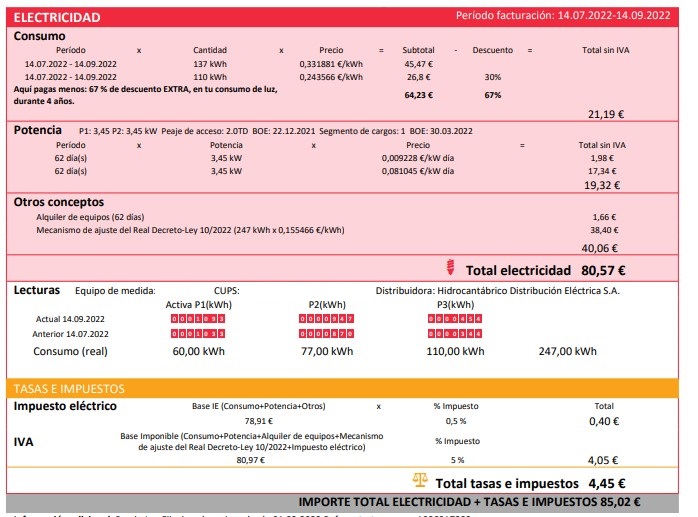Click the price 0,009228 €/kW día
This screenshot has height=517, width=698.
tap(418, 158)
